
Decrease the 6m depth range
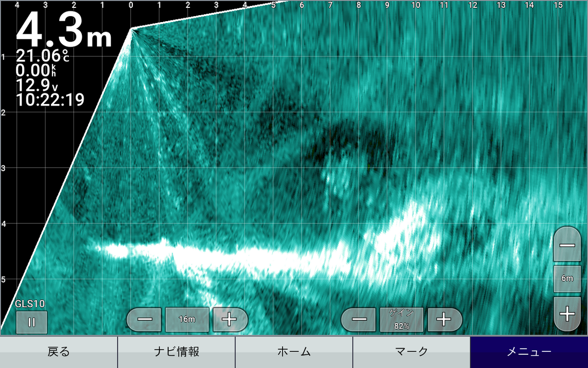pos(567,244)
